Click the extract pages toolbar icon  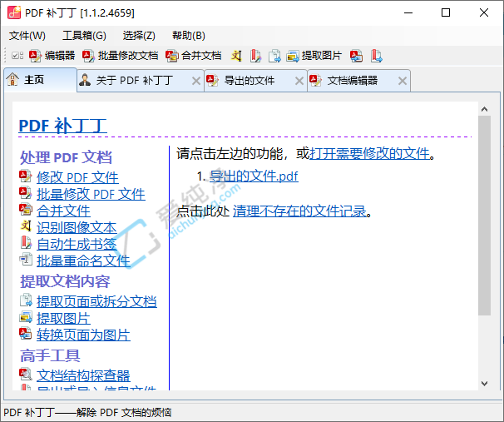(274, 56)
